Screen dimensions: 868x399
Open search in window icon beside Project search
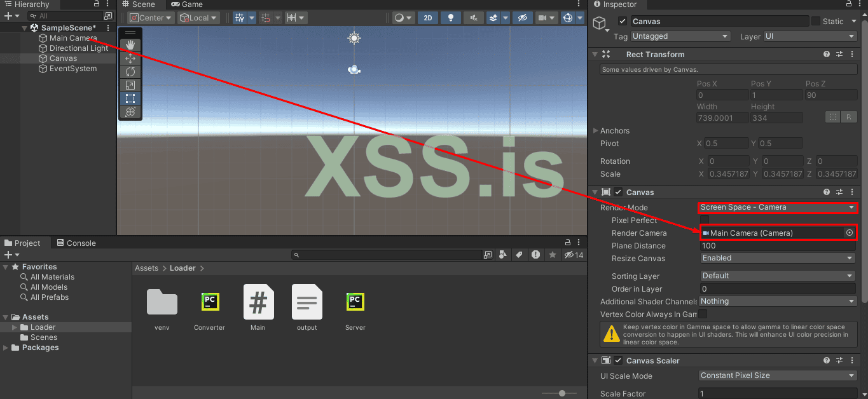click(488, 255)
